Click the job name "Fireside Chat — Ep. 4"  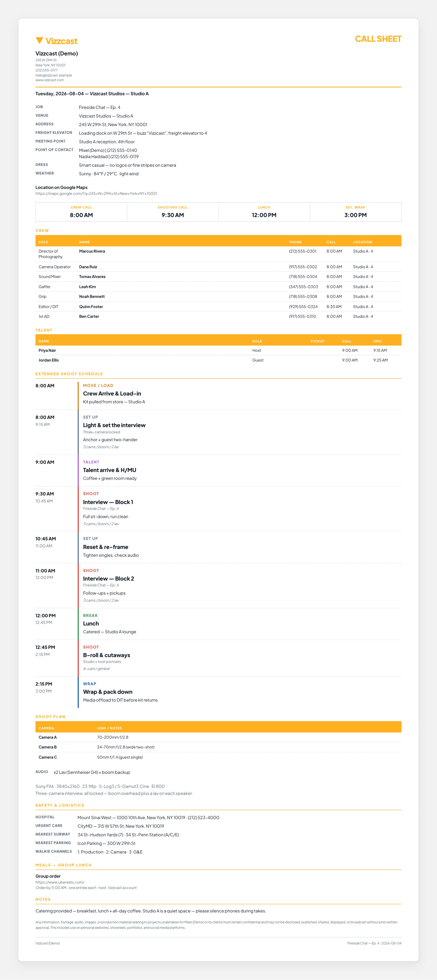100,108
